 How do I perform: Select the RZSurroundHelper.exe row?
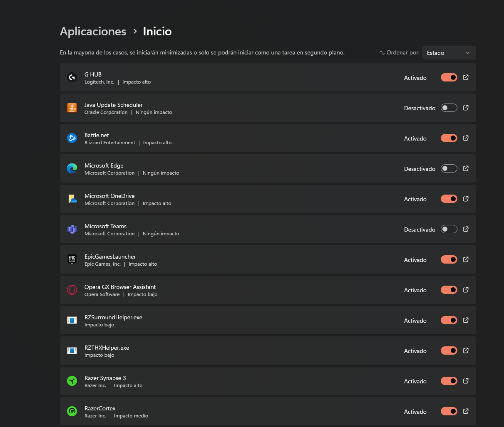pyautogui.click(x=268, y=320)
